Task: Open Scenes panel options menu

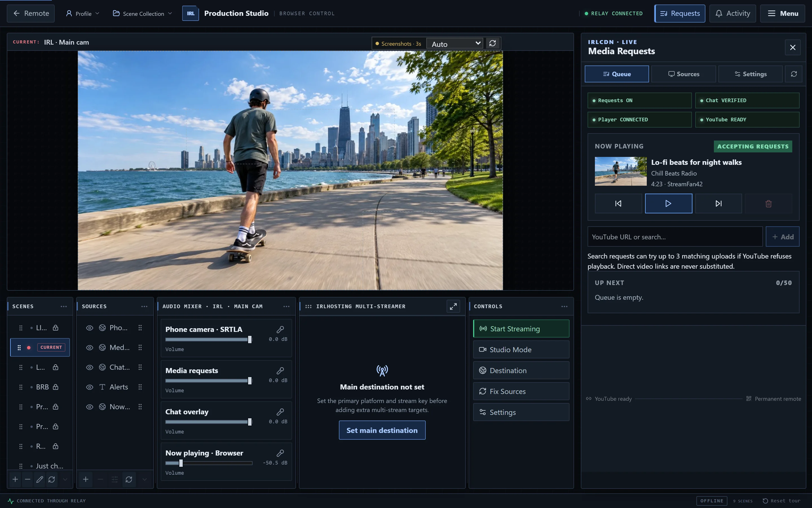Action: click(64, 306)
